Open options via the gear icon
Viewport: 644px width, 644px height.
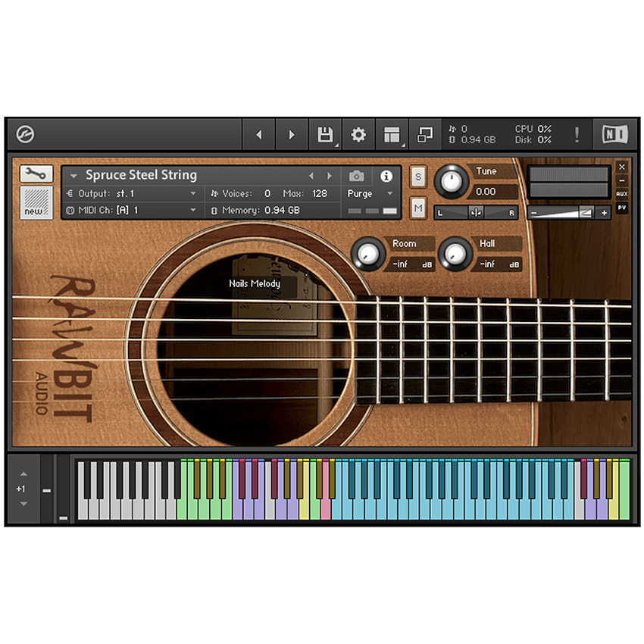[358, 134]
